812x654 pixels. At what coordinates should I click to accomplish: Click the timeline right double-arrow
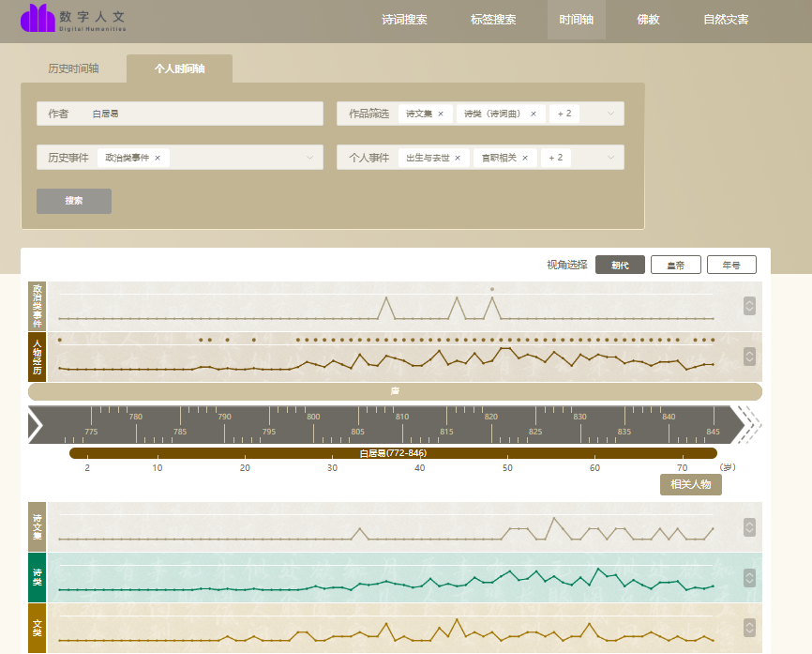pos(748,425)
